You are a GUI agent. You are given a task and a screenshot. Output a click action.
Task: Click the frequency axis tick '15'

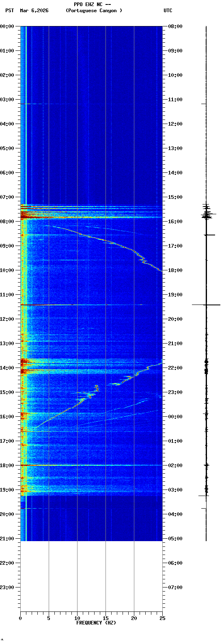pos(106,618)
